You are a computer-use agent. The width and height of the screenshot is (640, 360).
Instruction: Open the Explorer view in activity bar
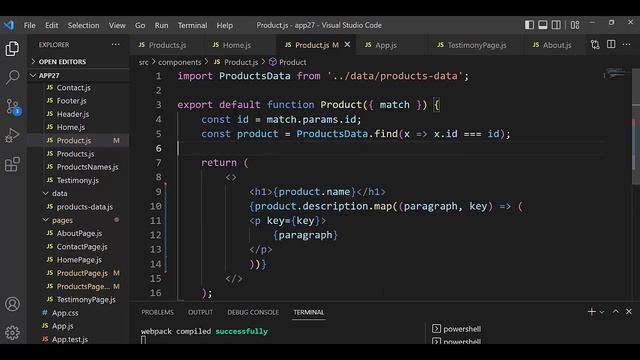tap(12, 49)
